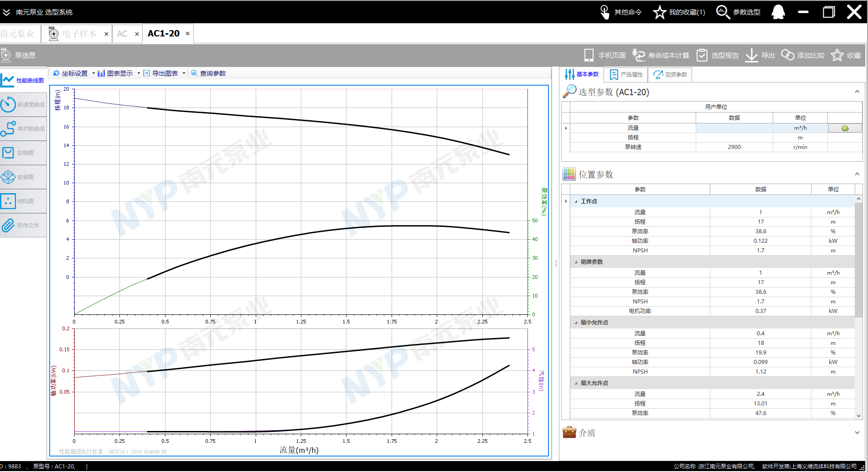Collapse the 最小允许点 group

[x=576, y=323]
